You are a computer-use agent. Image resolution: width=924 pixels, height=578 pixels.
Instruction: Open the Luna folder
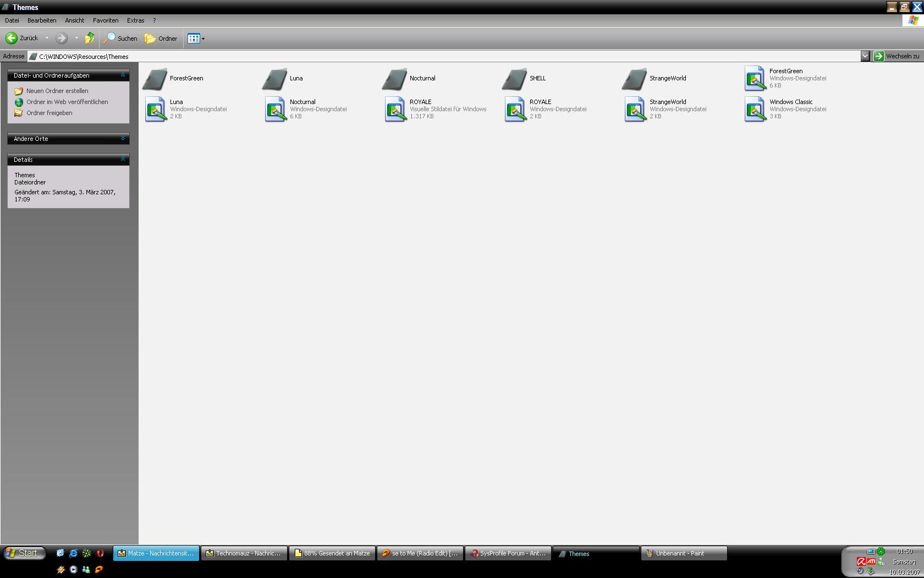283,78
